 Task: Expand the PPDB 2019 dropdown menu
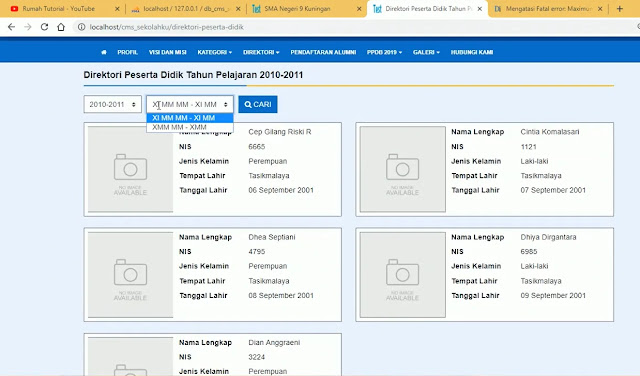click(384, 52)
